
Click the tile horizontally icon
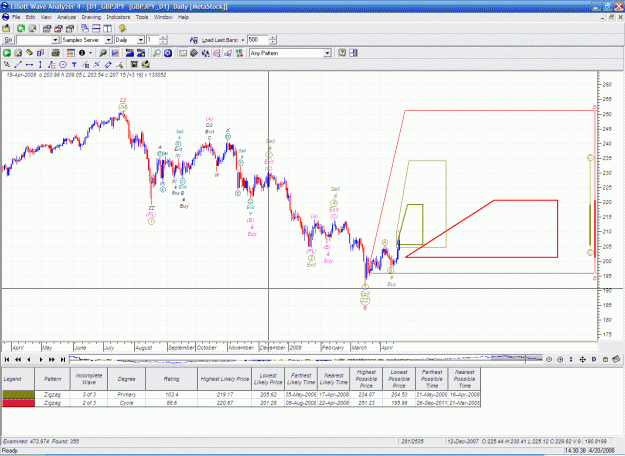coord(96,28)
